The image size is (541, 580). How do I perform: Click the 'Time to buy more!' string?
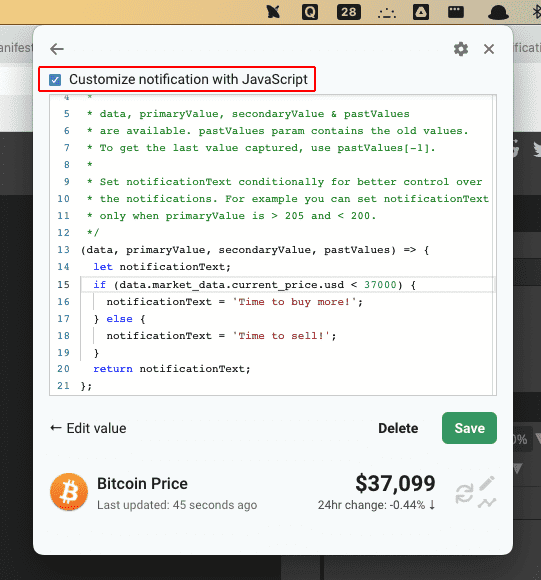click(x=294, y=301)
